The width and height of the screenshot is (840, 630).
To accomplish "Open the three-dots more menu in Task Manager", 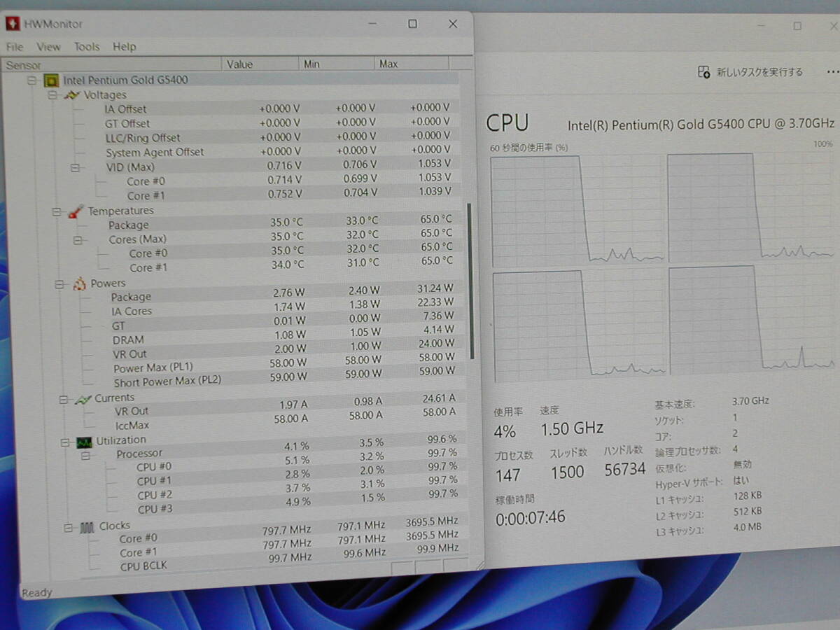I will click(x=832, y=71).
